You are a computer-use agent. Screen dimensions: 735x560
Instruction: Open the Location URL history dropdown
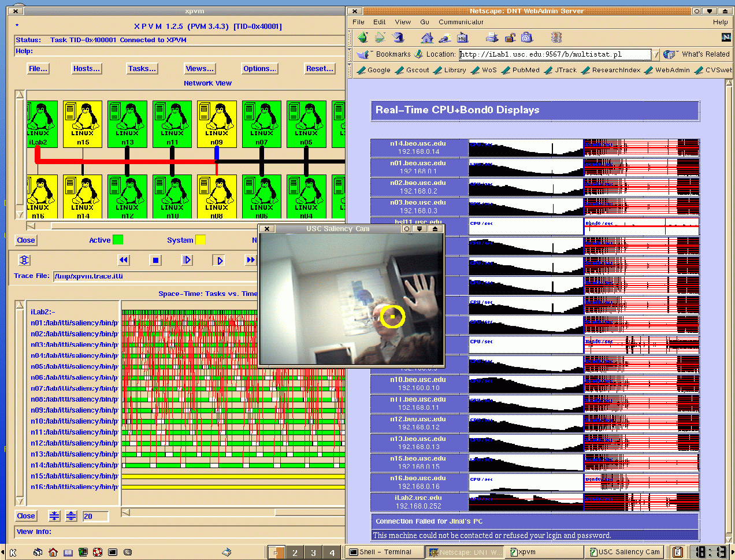pos(656,54)
